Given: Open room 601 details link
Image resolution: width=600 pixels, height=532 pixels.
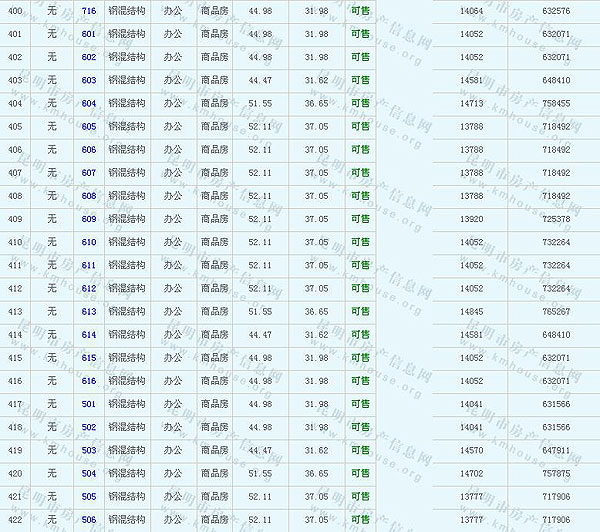Looking at the screenshot, I should pyautogui.click(x=89, y=34).
